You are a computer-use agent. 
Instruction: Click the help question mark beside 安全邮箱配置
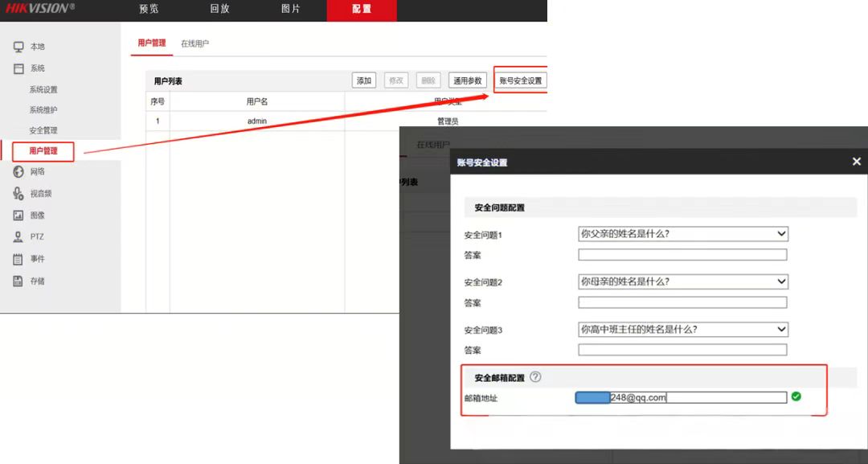pyautogui.click(x=535, y=377)
